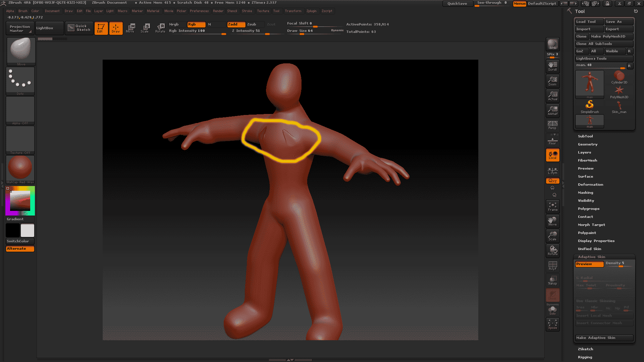Viewport: 644px width, 362px height.
Task: Expand the Geometry section
Action: (588, 144)
